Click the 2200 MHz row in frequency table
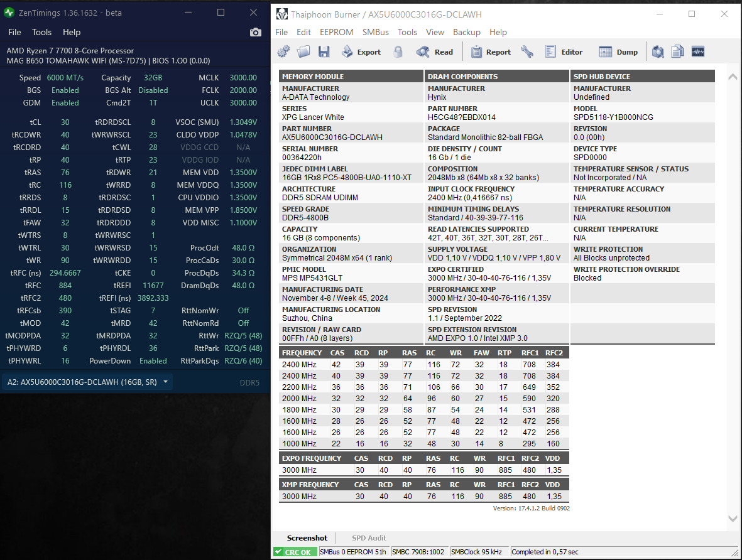The width and height of the screenshot is (742, 560). (x=423, y=387)
